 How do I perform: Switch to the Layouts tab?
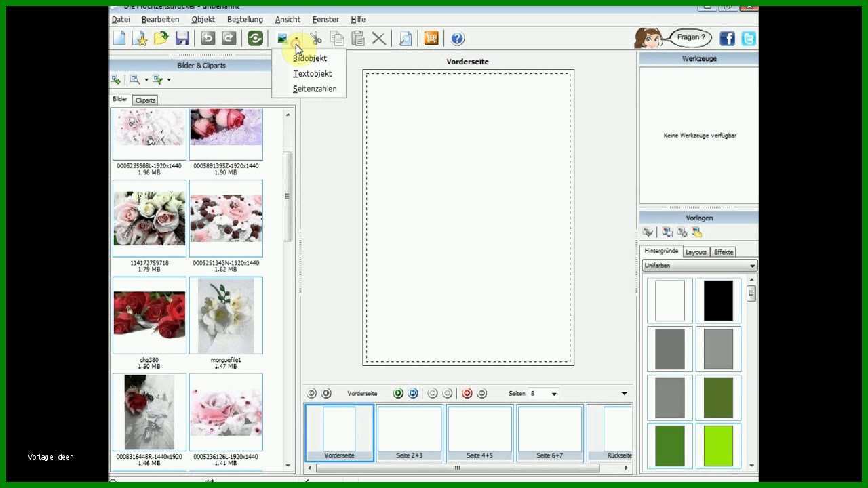point(696,252)
